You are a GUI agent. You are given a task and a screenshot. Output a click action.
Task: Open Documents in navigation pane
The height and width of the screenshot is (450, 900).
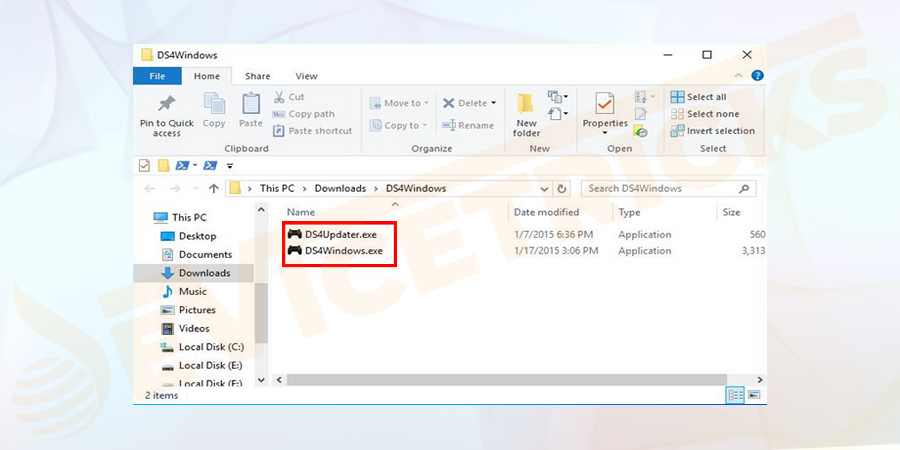coord(197,254)
